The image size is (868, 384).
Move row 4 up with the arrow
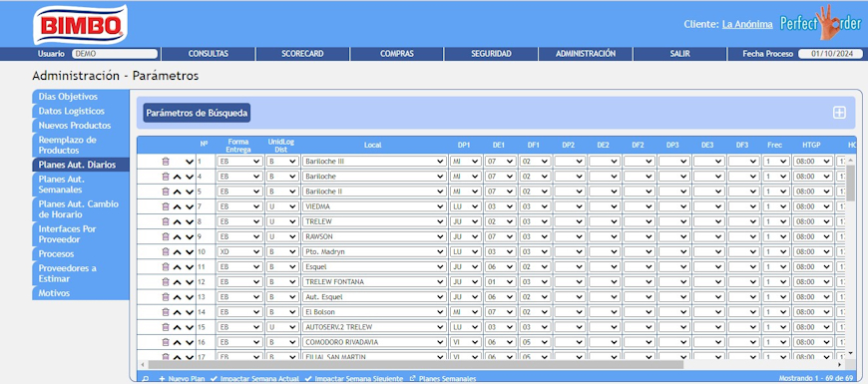coord(178,177)
